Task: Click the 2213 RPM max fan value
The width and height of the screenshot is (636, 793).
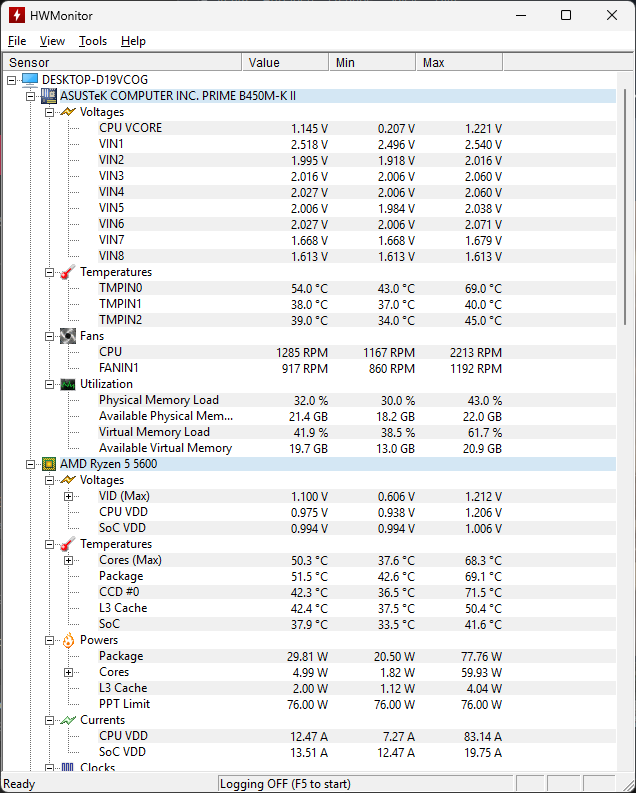Action: [476, 353]
